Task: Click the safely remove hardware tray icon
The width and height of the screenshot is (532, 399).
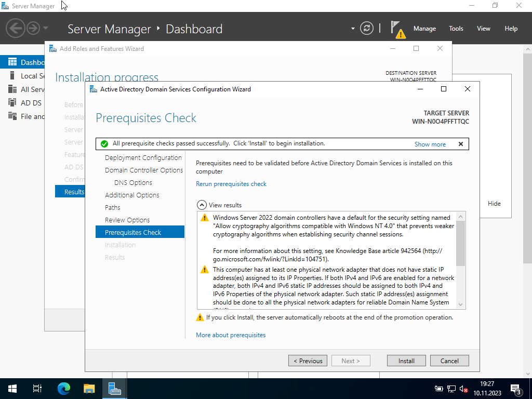Action: coord(438,389)
